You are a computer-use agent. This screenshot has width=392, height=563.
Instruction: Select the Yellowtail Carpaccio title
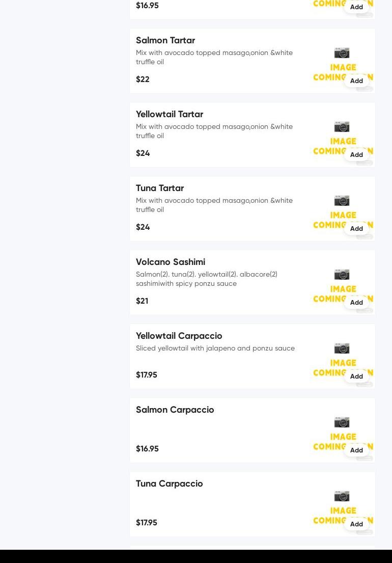[179, 336]
